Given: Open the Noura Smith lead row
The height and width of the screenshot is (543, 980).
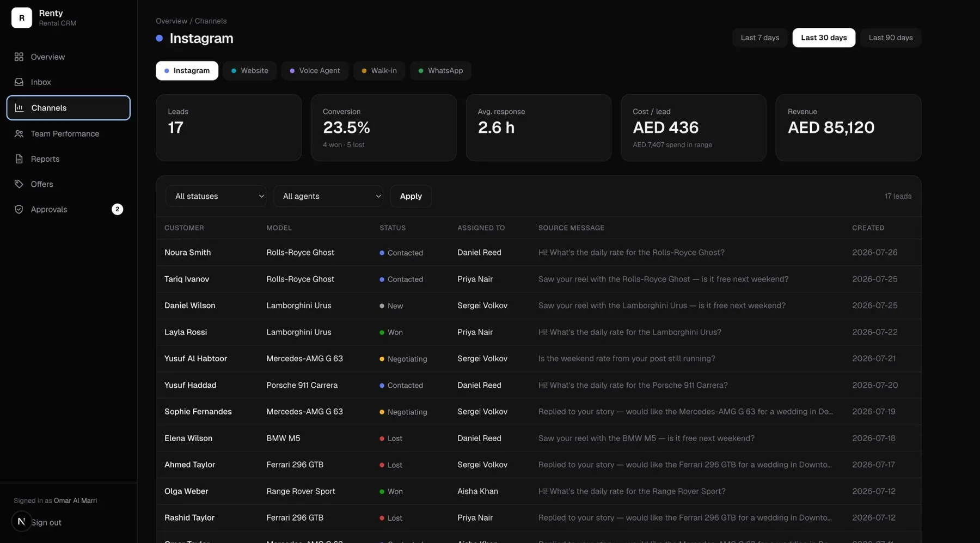Looking at the screenshot, I should 538,252.
